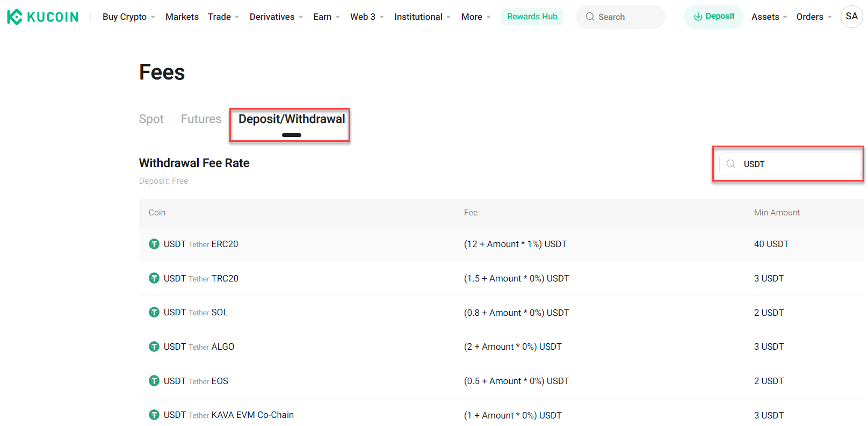Click the "40 USDT" min amount
The image size is (868, 426).
pyautogui.click(x=771, y=244)
